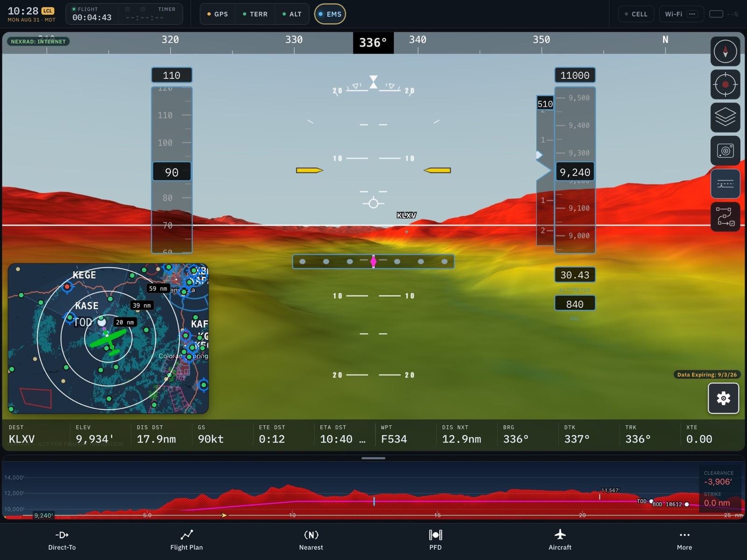Tap the inset moving map thumbnail

pos(108,338)
